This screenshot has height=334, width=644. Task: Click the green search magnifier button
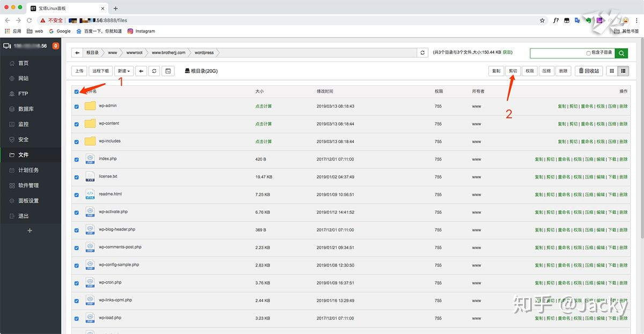point(621,53)
